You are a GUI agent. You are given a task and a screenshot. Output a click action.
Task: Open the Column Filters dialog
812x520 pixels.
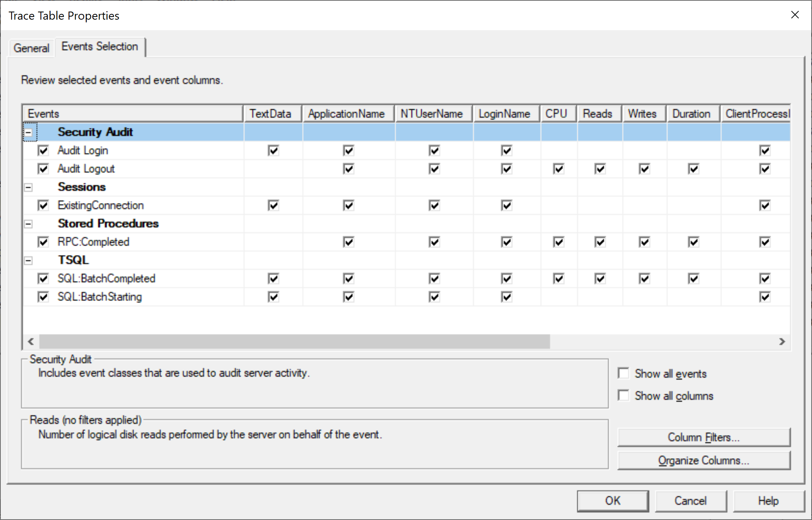[x=703, y=438]
